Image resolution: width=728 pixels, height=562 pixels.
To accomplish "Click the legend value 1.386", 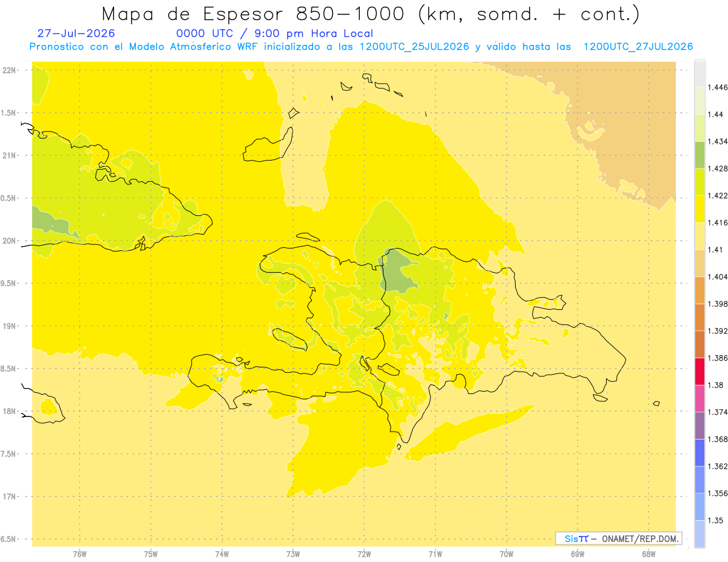I will [718, 358].
